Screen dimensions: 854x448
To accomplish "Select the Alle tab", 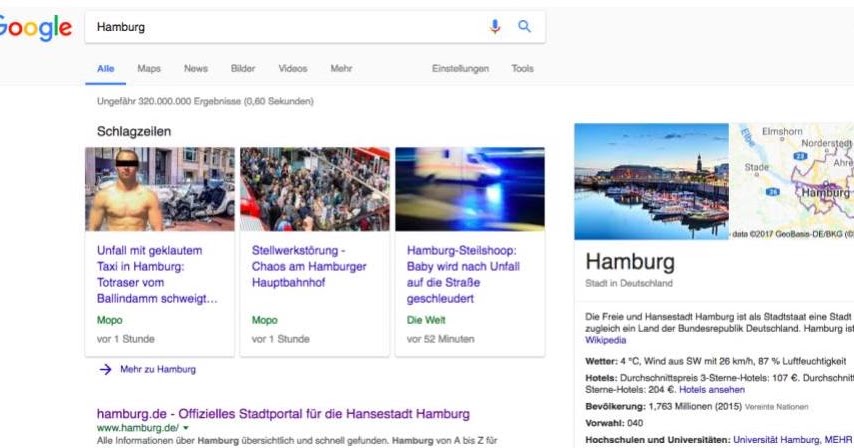I will [x=106, y=69].
